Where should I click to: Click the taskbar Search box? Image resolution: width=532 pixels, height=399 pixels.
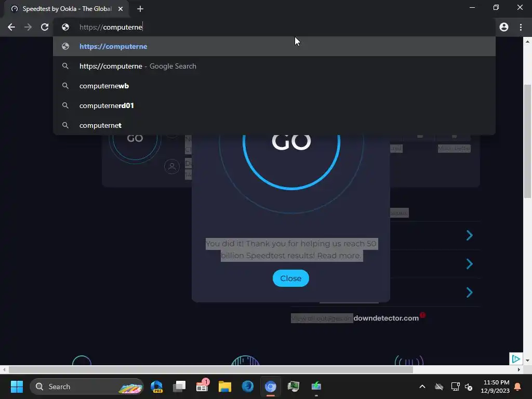[x=87, y=387]
